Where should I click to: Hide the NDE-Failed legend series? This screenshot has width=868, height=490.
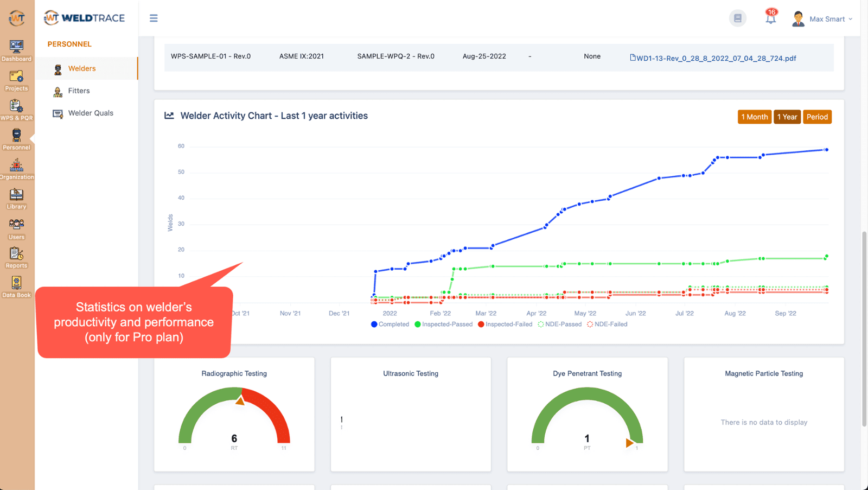[x=608, y=324]
